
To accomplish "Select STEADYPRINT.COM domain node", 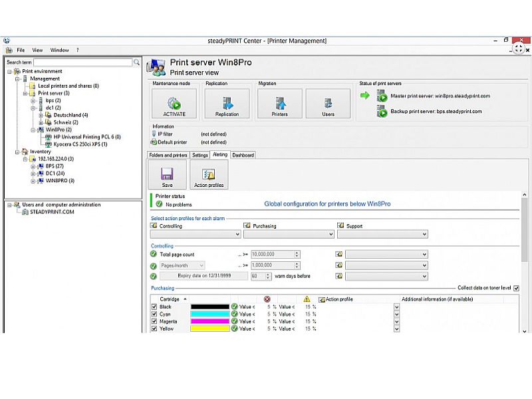I will pos(52,211).
